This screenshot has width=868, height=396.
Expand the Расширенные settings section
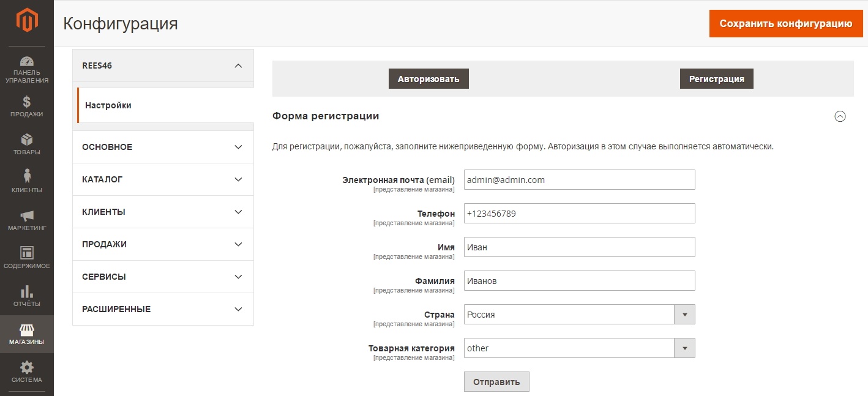click(163, 309)
